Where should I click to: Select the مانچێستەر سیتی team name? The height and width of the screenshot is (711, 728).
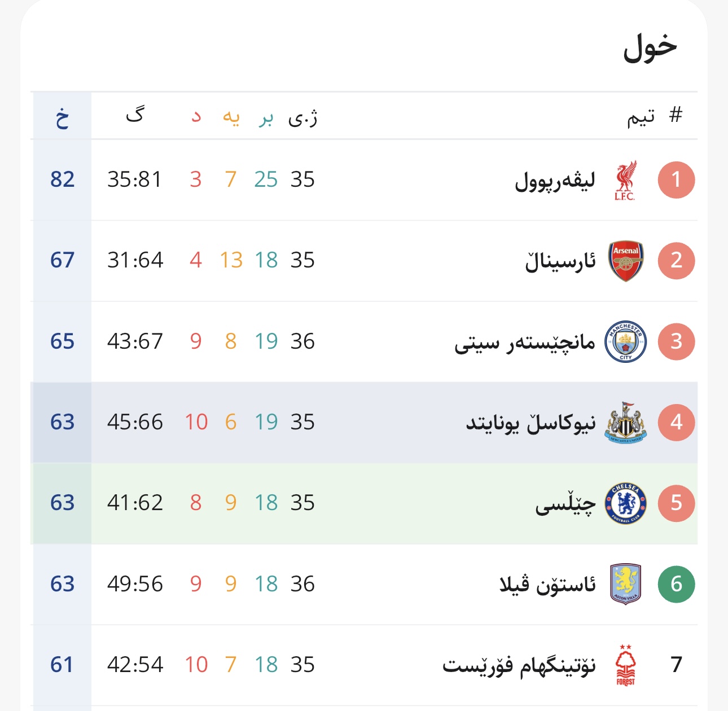524,342
